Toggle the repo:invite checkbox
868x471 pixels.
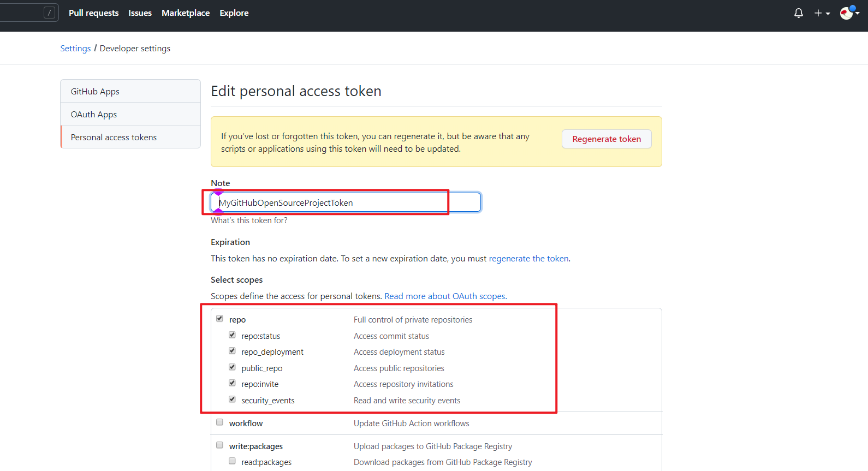tap(232, 383)
